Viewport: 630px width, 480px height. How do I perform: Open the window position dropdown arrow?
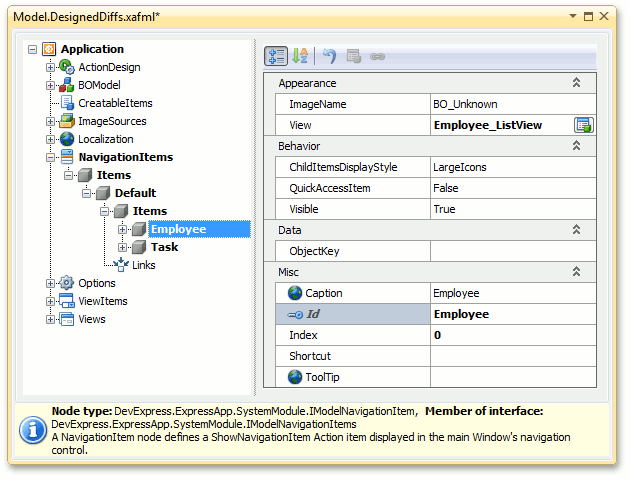[x=573, y=16]
